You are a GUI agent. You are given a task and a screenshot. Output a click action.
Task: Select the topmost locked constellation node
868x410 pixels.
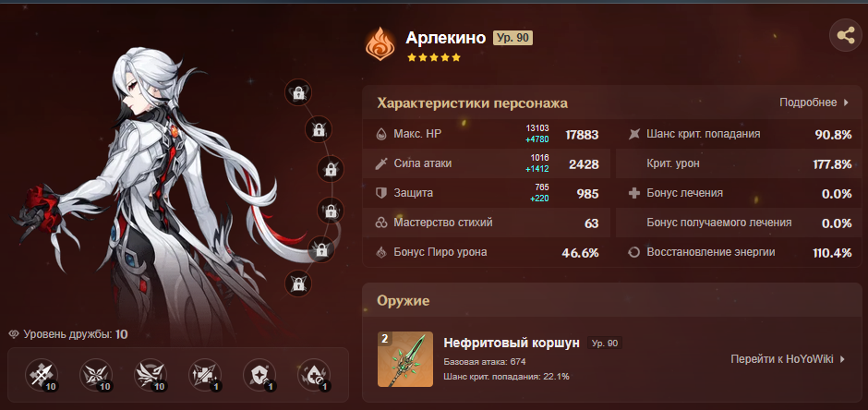[298, 92]
